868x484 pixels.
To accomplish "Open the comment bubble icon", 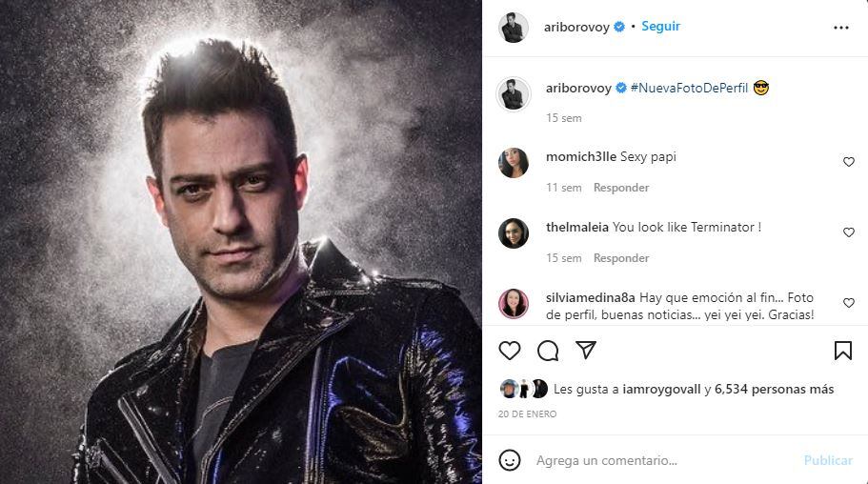I will [548, 351].
